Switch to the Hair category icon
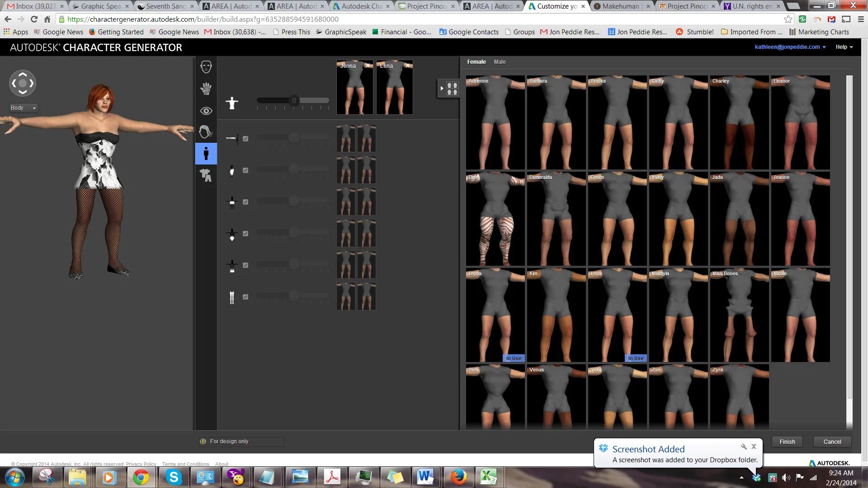Screen dimensions: 868x488 [x=206, y=132]
